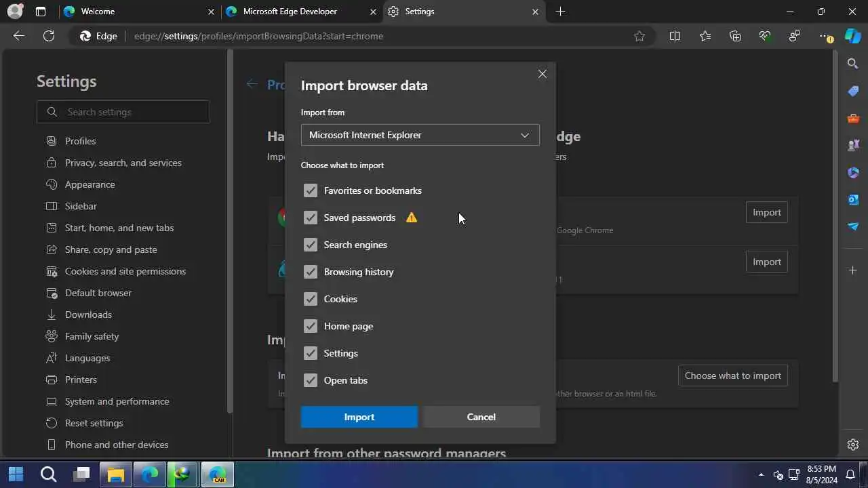Close the Import browser data dialog
This screenshot has height=488, width=868.
coord(542,74)
